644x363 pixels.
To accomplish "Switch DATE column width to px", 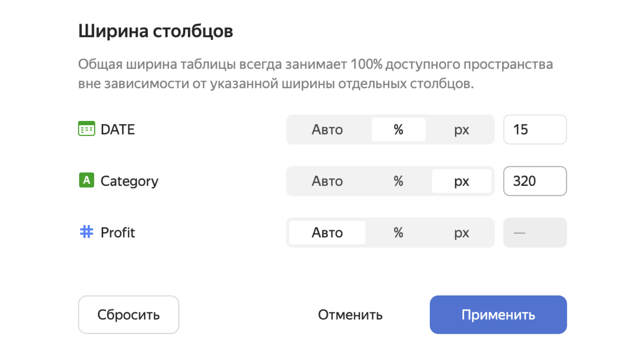I will point(462,130).
